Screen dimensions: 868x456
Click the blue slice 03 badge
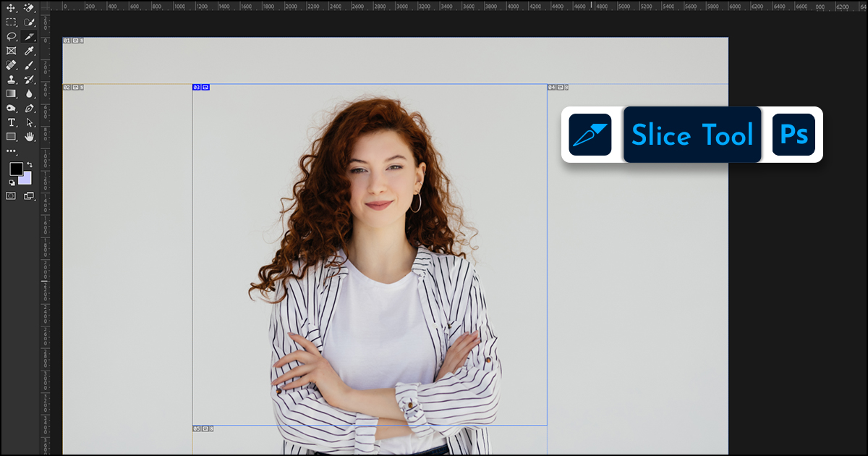click(x=197, y=88)
